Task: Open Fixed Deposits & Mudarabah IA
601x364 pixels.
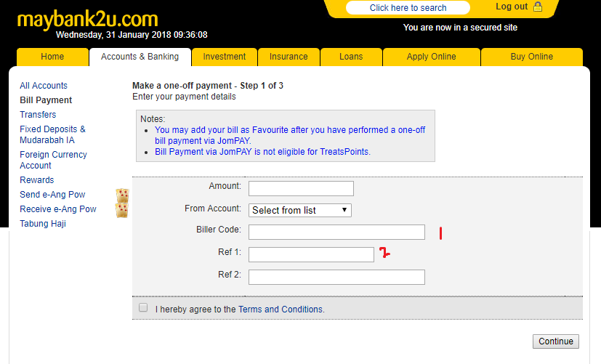Action: point(52,134)
